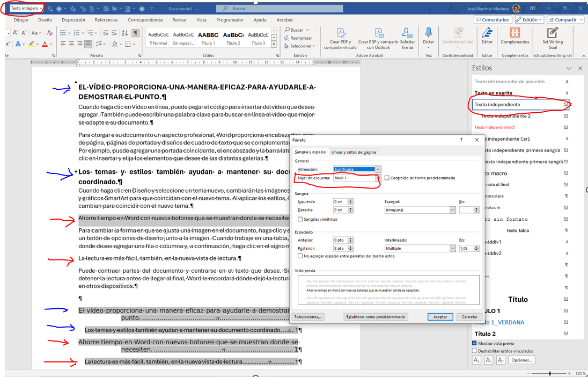Switch to Líneas y saltos de página tab

(354, 151)
